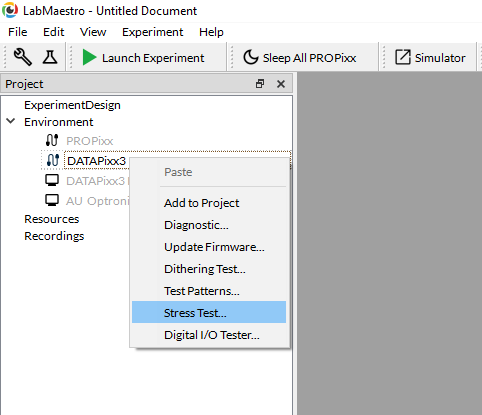482x415 pixels.
Task: Click the flask experiment icon in toolbar
Action: [x=50, y=57]
